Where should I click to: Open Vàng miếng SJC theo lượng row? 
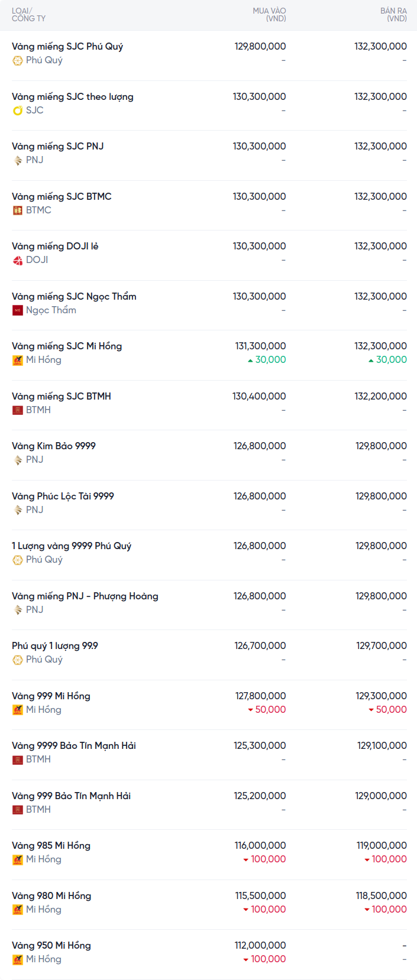(73, 96)
